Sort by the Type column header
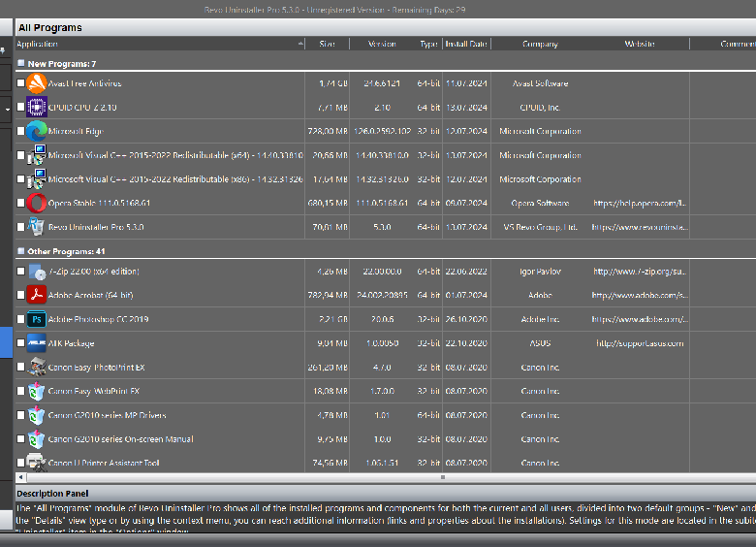Screen dimensions: 756x547 (428, 44)
